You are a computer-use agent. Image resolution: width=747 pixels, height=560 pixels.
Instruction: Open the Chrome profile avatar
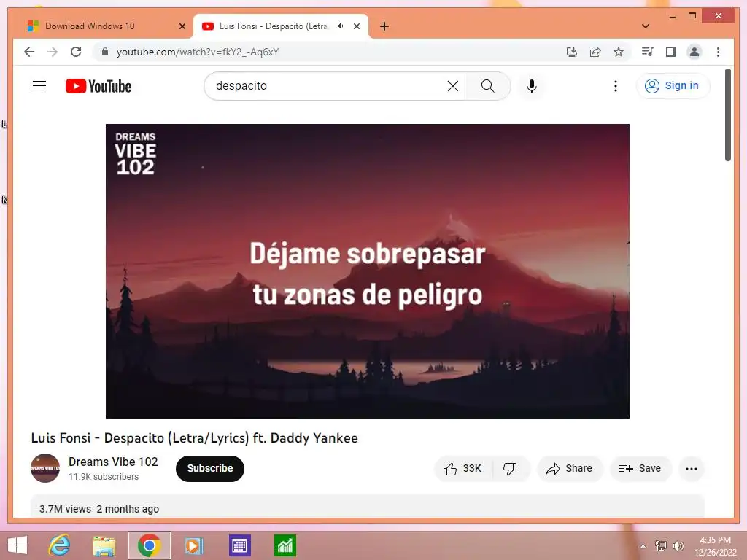(x=694, y=52)
